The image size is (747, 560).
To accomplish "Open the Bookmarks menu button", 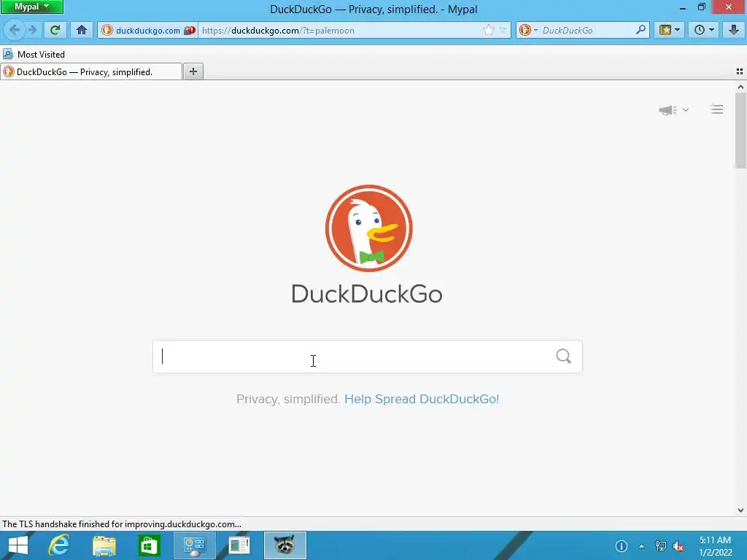I will click(x=670, y=30).
